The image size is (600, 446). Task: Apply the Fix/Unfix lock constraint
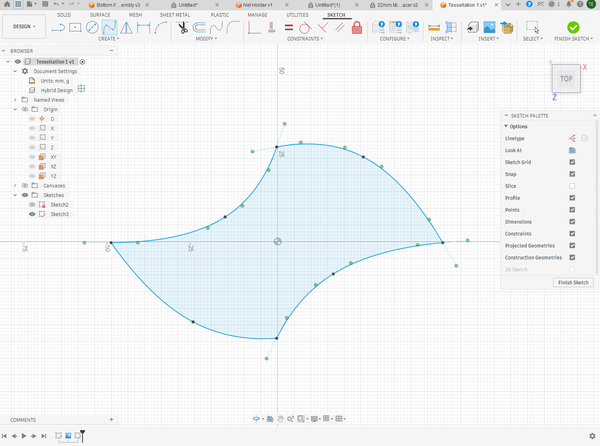pyautogui.click(x=357, y=28)
